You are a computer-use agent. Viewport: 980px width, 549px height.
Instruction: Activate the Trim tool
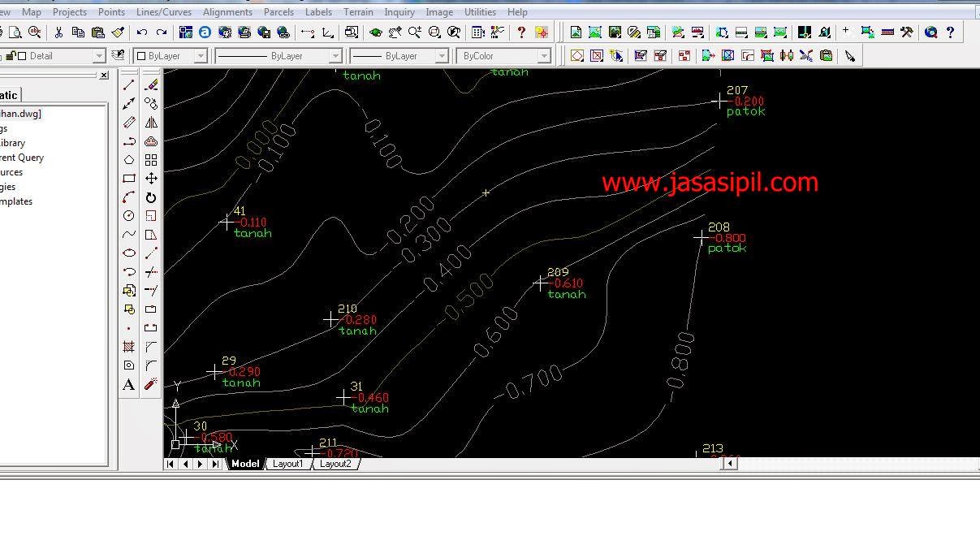(x=151, y=272)
